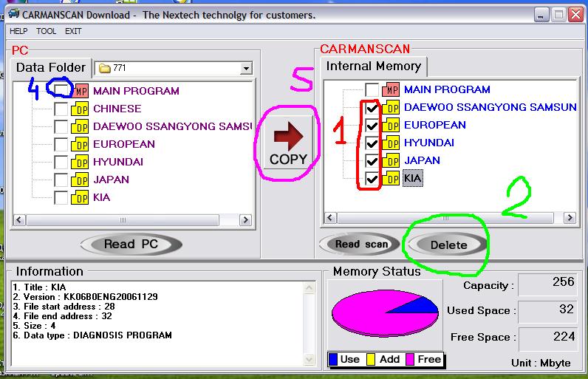Click left arrow of Internal Memory scrollbar
Screen dimensions: 588x379
coord(330,218)
